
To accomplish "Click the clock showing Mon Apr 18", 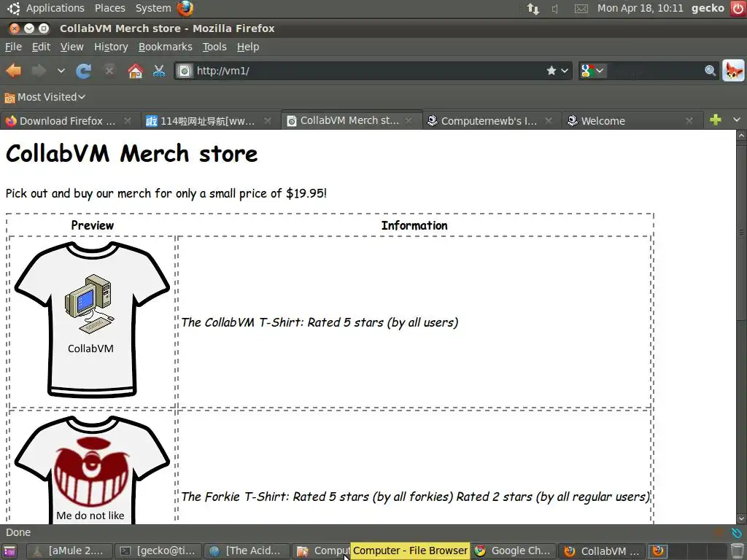I will [640, 8].
